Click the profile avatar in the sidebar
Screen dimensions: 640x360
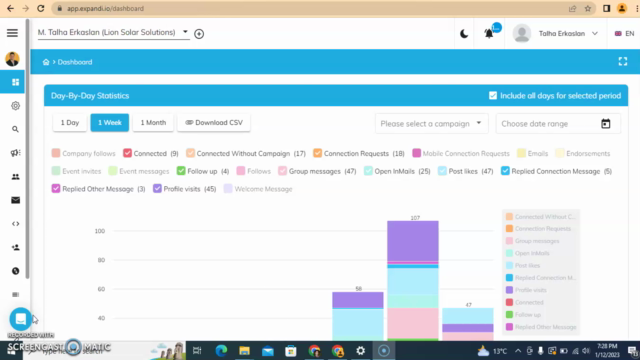(12, 59)
